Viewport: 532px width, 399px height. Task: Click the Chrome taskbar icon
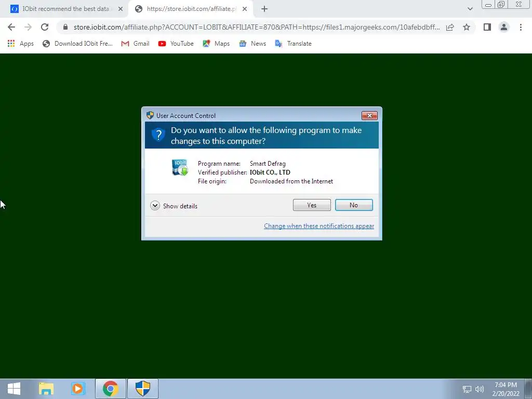tap(111, 389)
